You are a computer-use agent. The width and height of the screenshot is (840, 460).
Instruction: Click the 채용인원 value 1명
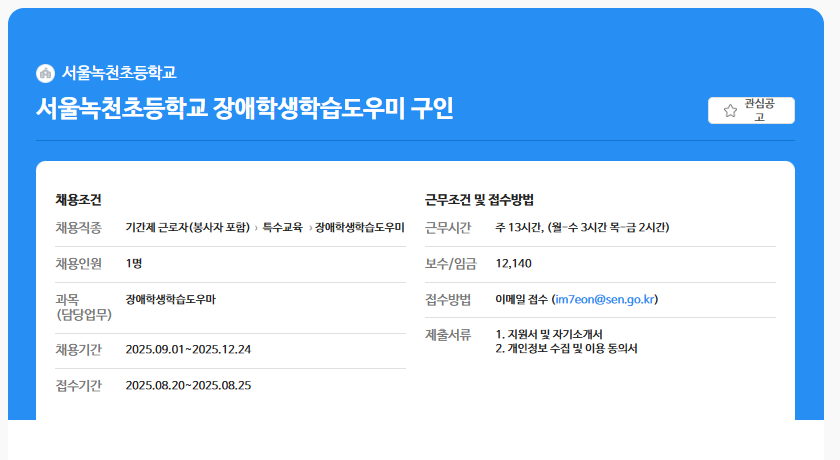[134, 263]
